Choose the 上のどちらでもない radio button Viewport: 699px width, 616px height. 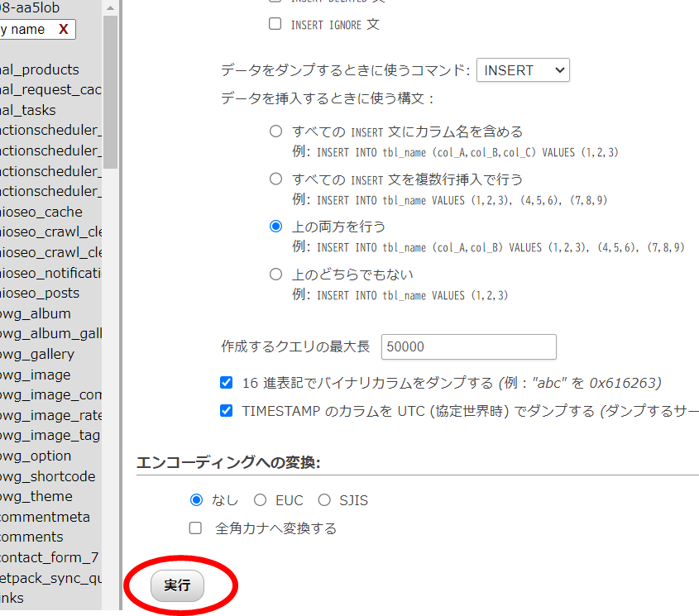(x=275, y=275)
